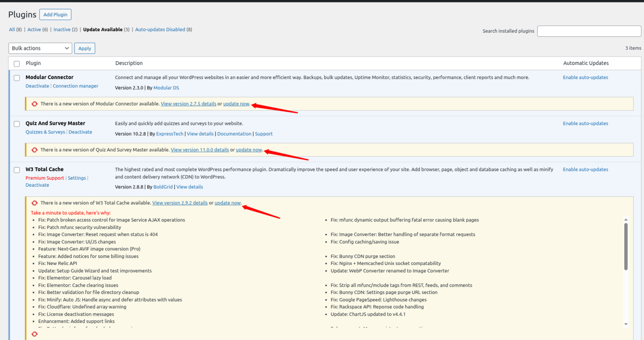This screenshot has width=644, height=340.
Task: Enable auto-updates for Modular Connector
Action: 585,77
